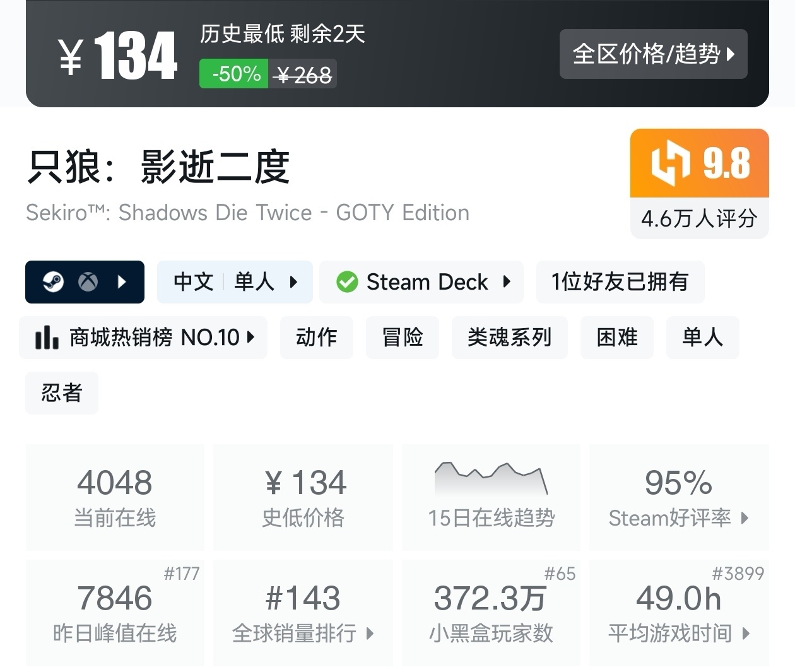Open the 15日在线趋势 trend chart
The height and width of the screenshot is (672, 795).
pos(491,497)
